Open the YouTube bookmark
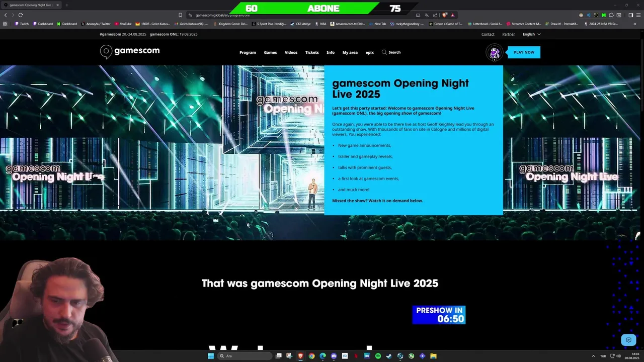 [x=123, y=24]
